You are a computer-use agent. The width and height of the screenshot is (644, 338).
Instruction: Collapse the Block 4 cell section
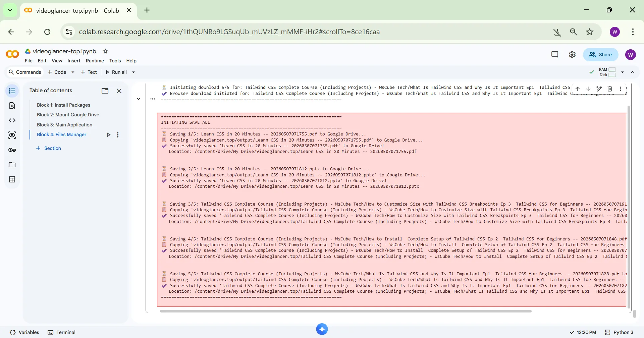click(139, 99)
